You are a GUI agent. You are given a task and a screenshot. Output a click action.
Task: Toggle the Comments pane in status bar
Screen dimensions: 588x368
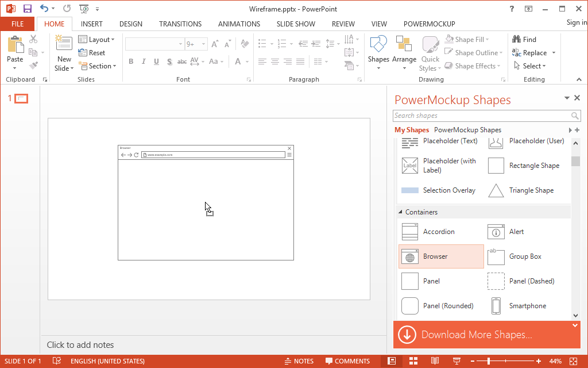pyautogui.click(x=347, y=361)
